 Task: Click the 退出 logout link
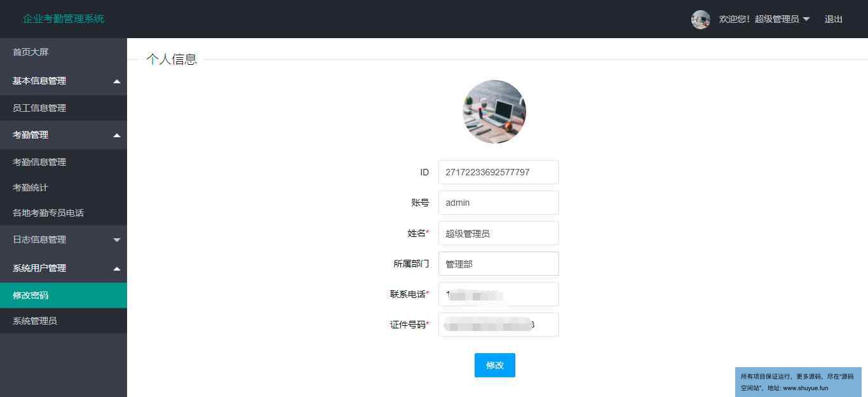click(x=834, y=19)
